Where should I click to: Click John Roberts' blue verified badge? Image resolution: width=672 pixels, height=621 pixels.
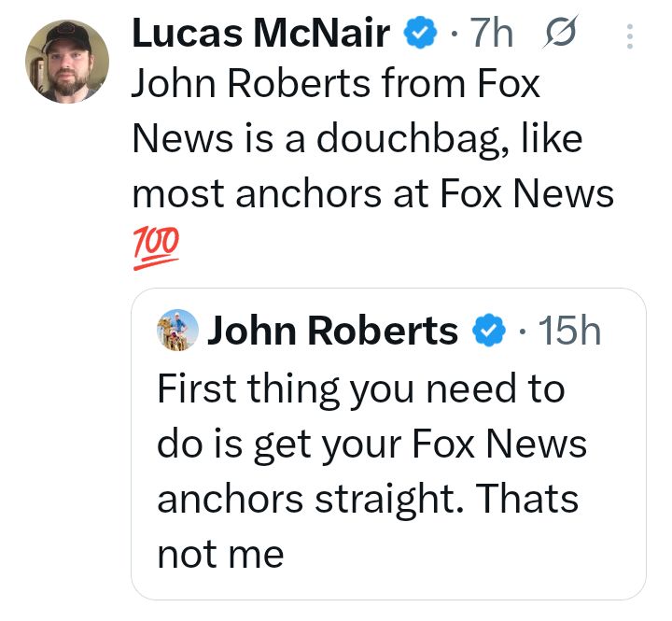click(488, 332)
